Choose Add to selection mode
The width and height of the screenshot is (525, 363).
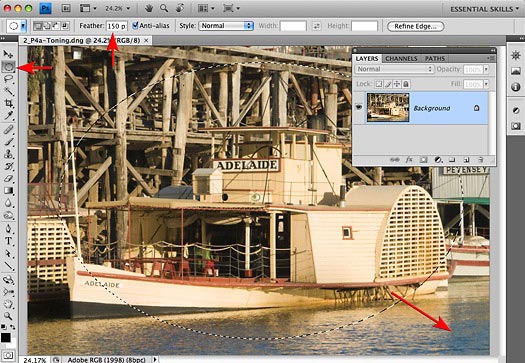(47, 26)
